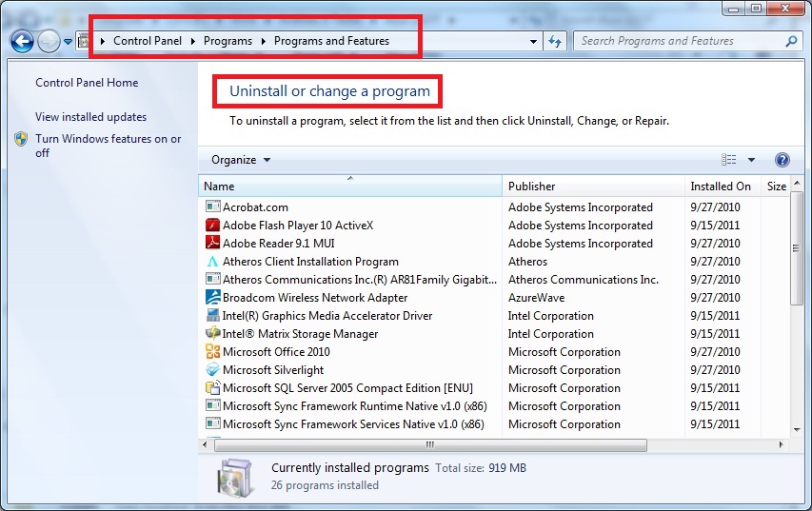Image resolution: width=812 pixels, height=511 pixels.
Task: Click the Intel Graphics Media Accelerator icon
Action: click(213, 315)
